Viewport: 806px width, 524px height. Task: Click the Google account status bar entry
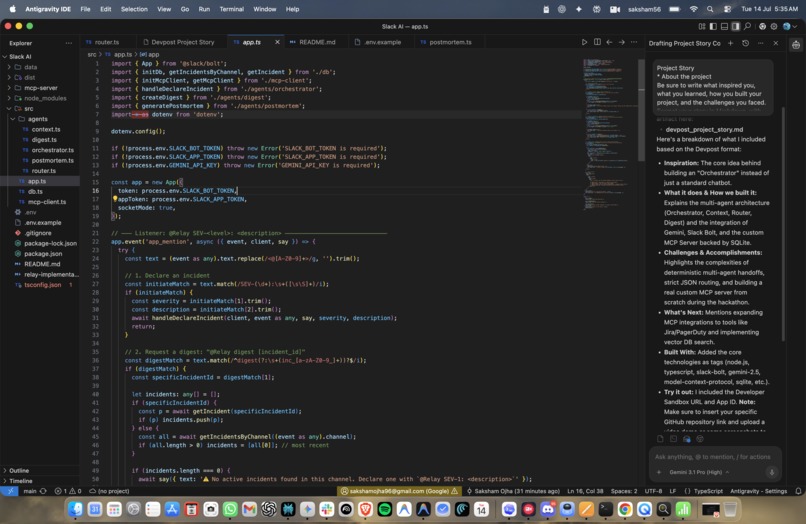click(399, 491)
